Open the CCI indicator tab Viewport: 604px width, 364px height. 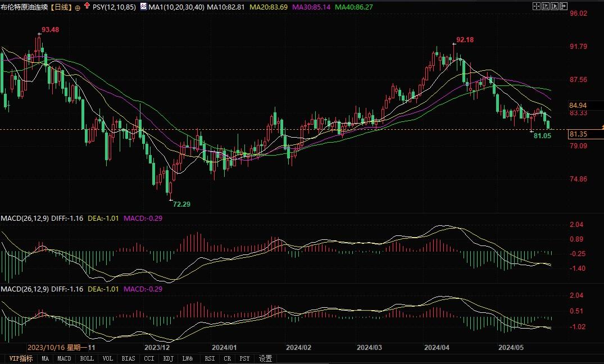pos(149,358)
